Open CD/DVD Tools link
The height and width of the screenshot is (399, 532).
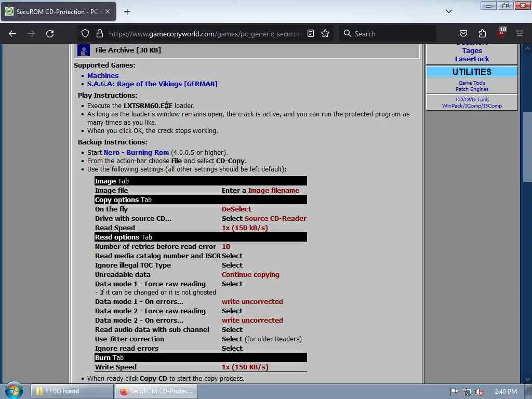pyautogui.click(x=472, y=99)
